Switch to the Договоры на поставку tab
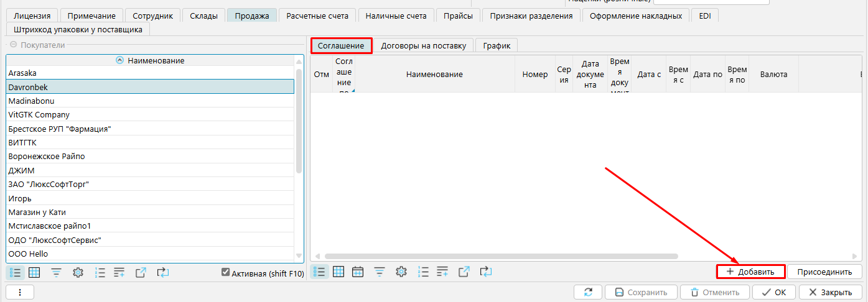Image resolution: width=868 pixels, height=302 pixels. (x=423, y=45)
